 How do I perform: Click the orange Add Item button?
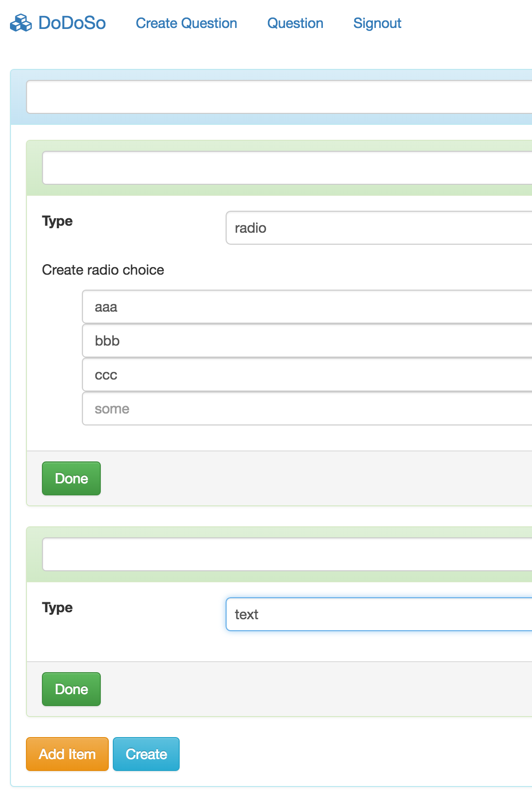pos(67,754)
